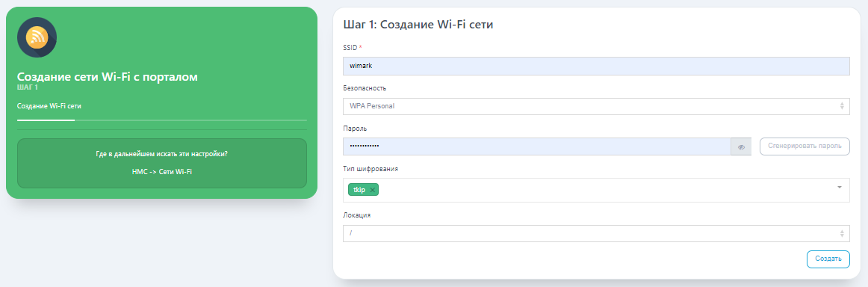This screenshot has height=287, width=868.
Task: Click the stepper arrows in Безопасность field
Action: 842,106
